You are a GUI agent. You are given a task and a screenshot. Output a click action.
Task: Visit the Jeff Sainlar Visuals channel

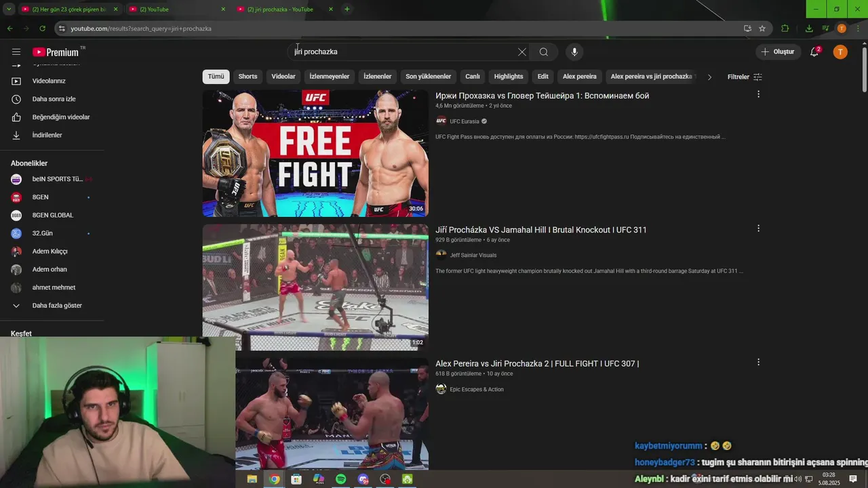(x=473, y=256)
